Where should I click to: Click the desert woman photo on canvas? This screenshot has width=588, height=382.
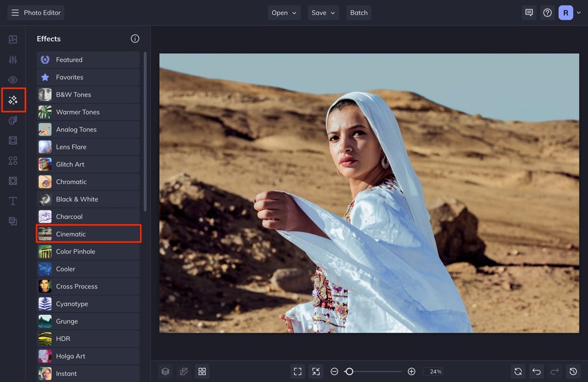(369, 193)
